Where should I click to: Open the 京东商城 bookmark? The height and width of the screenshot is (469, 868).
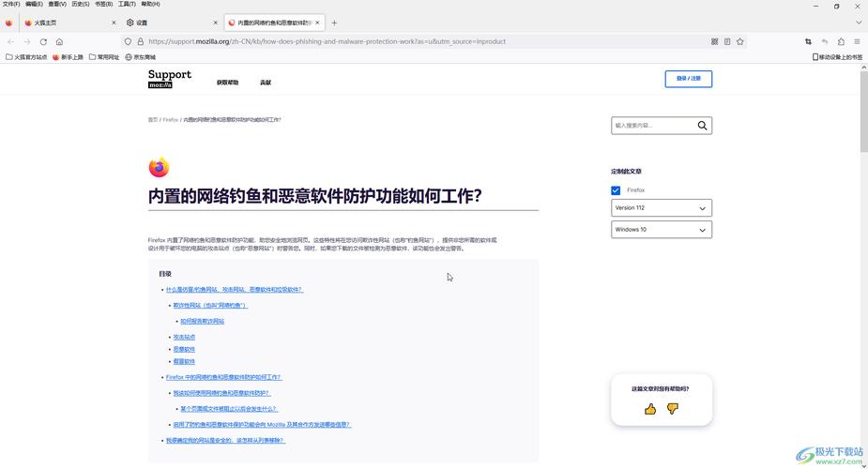tap(141, 57)
